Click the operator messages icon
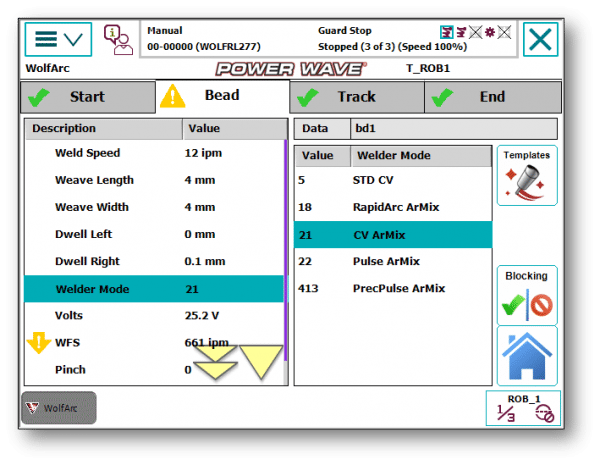 118,40
